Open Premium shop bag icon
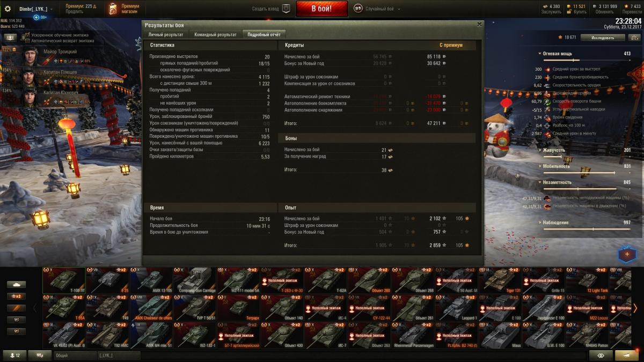 point(113,9)
